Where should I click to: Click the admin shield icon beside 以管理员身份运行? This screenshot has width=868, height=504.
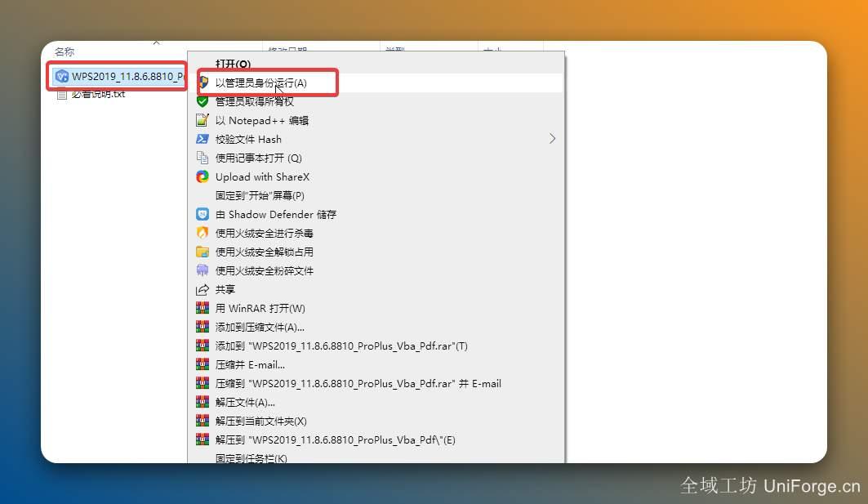pos(203,83)
